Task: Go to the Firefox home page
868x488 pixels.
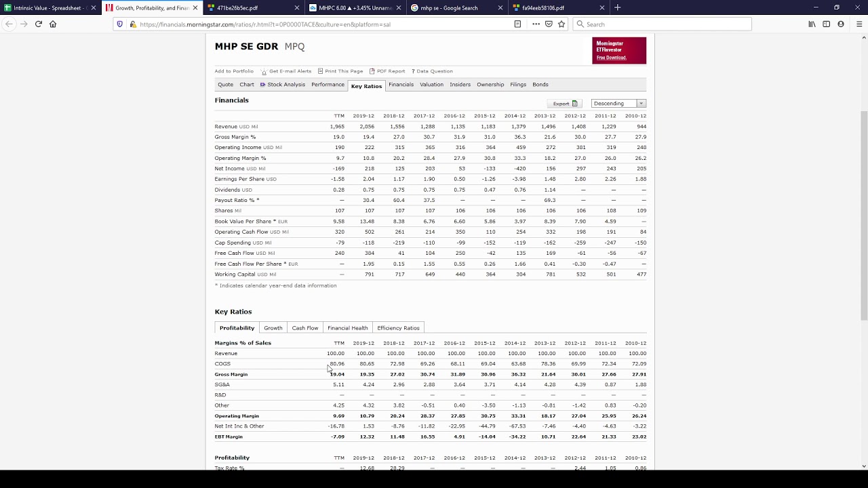Action: click(53, 24)
